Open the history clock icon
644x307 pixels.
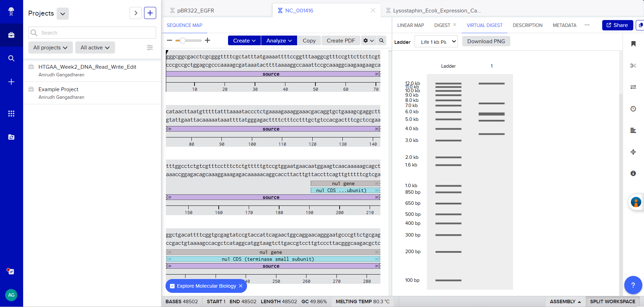click(x=633, y=109)
